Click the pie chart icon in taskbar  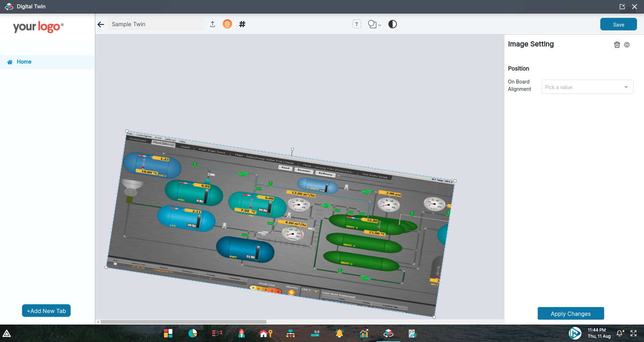click(x=193, y=333)
